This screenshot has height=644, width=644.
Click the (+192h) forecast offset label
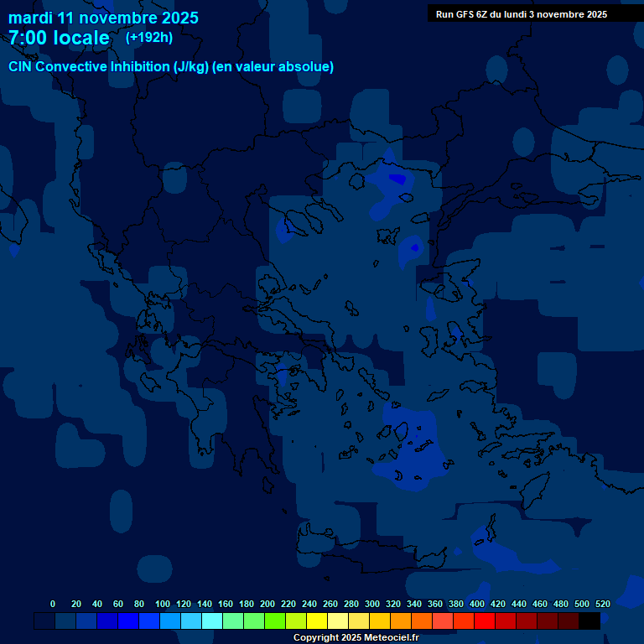(149, 38)
